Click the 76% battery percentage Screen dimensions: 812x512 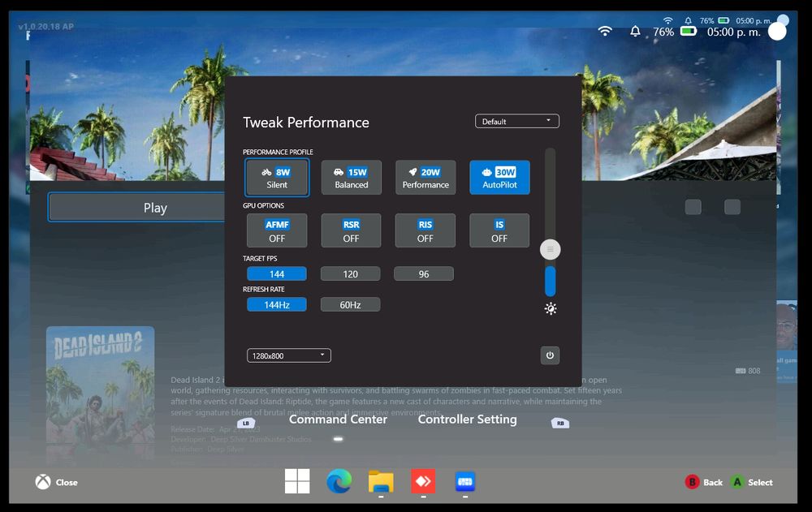tap(663, 32)
